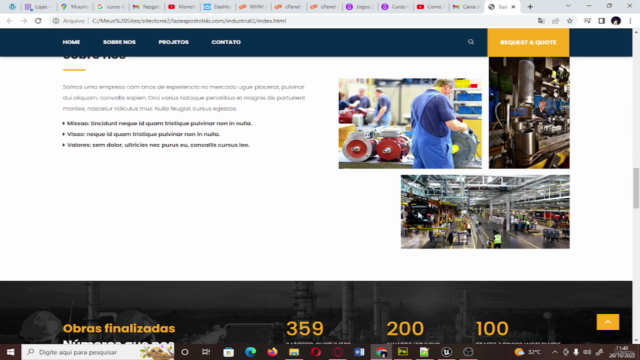Screen dimensions: 640x360
Task: Open Chrome's three-dot menu
Action: (x=630, y=21)
